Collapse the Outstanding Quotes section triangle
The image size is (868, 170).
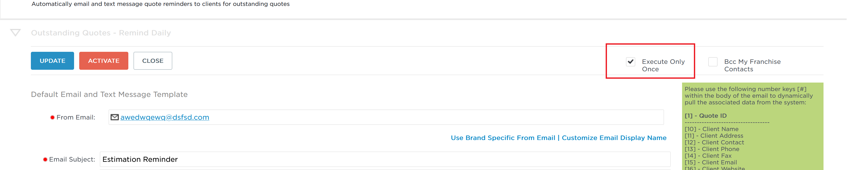tap(15, 33)
